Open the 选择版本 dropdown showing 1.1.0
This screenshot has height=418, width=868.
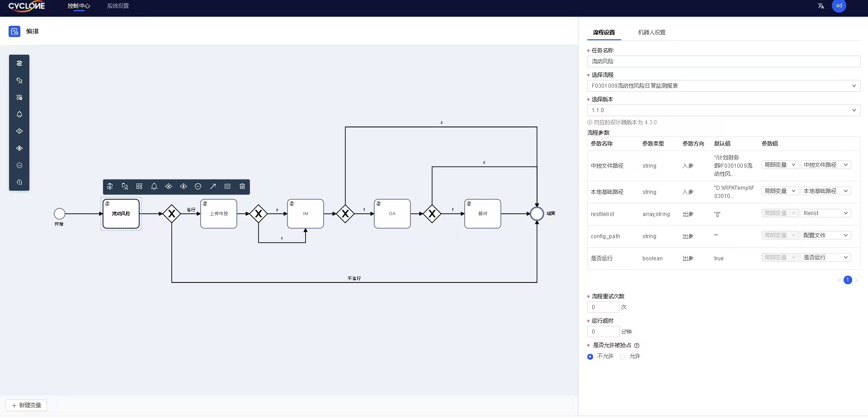pyautogui.click(x=724, y=110)
